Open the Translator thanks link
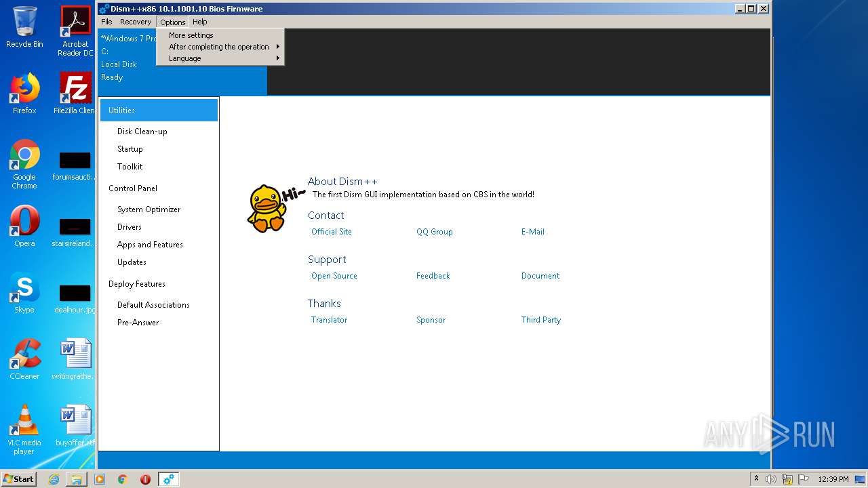The width and height of the screenshot is (868, 488). click(x=329, y=320)
